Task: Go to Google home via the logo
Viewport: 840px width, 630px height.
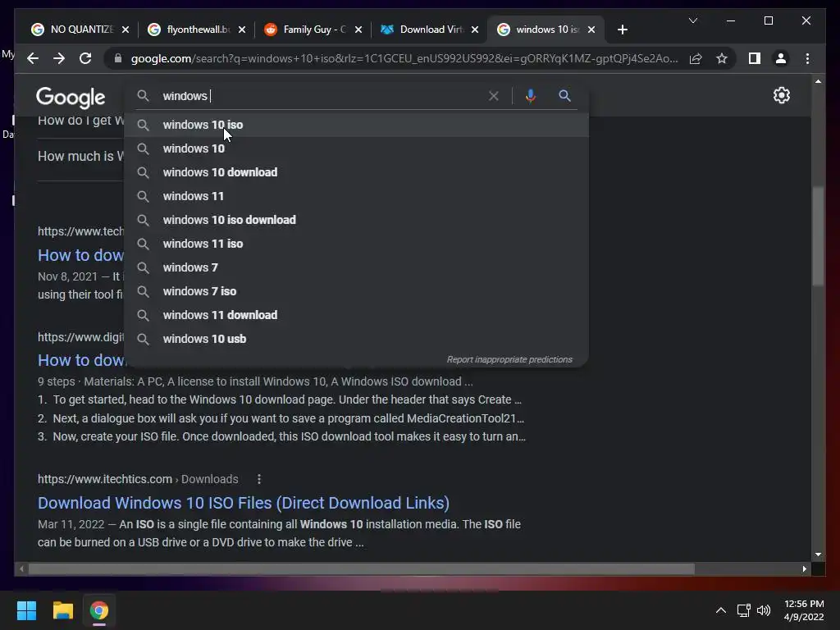Action: [71, 97]
